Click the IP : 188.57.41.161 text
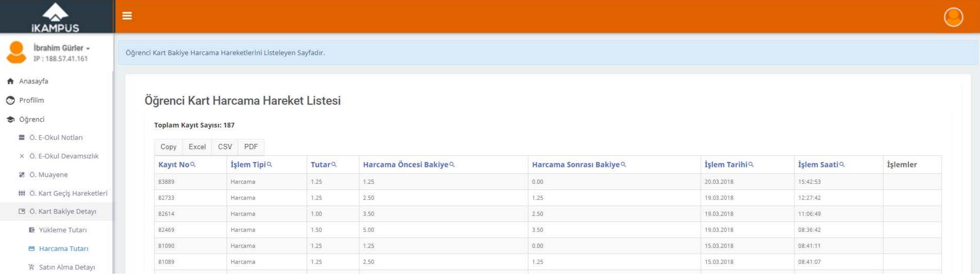Viewport: 980px width, 275px height. 60,58
